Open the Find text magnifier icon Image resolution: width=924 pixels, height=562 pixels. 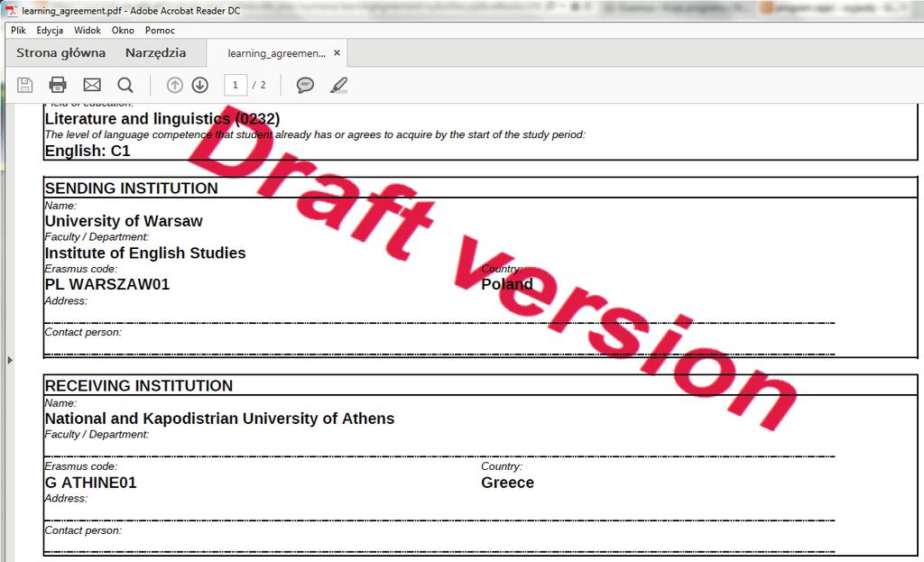(x=125, y=86)
